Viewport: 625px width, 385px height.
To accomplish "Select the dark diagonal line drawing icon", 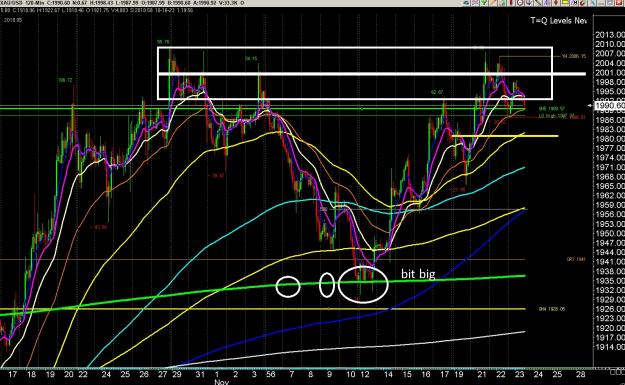I will 538,2.
